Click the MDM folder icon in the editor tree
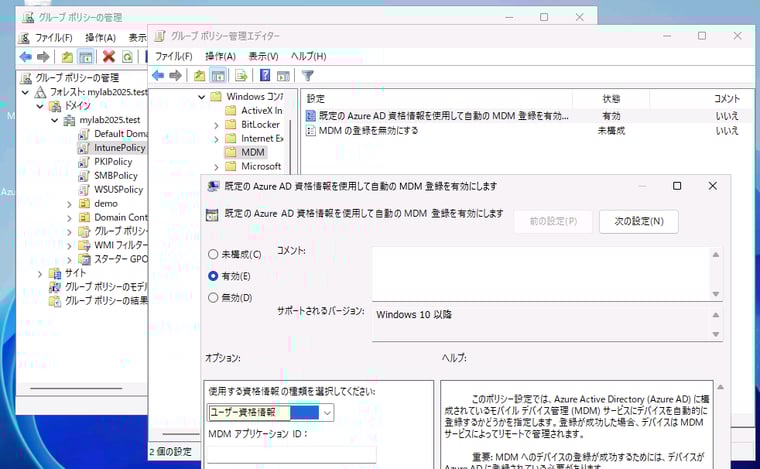The width and height of the screenshot is (760, 469). pos(231,153)
